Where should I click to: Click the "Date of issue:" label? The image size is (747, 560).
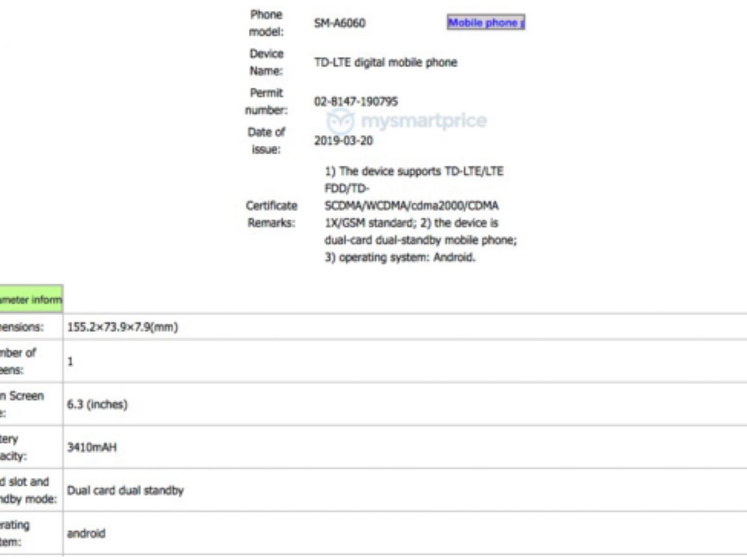tap(266, 141)
